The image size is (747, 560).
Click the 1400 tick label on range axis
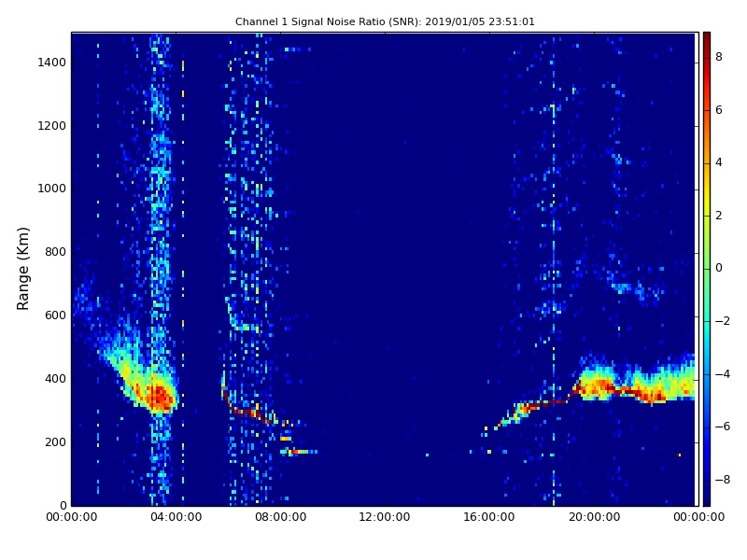(x=52, y=63)
